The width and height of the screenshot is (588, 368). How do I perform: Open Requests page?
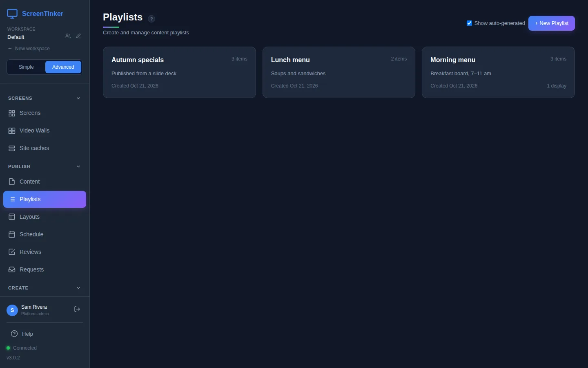(x=45, y=269)
